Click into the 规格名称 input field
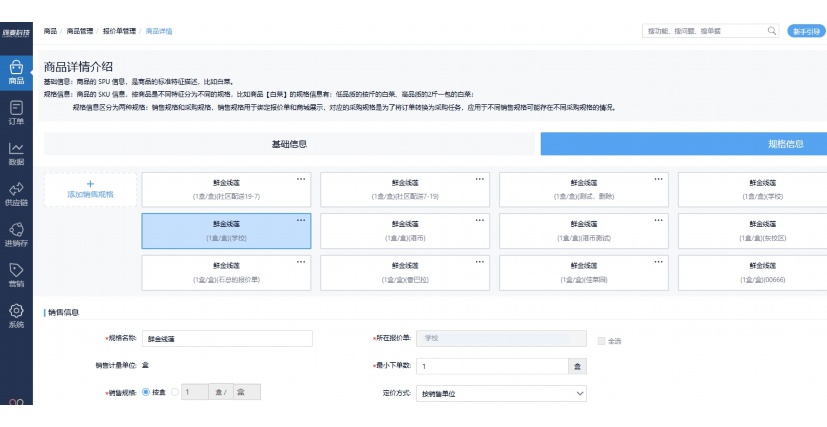This screenshot has height=427, width=827. point(226,339)
